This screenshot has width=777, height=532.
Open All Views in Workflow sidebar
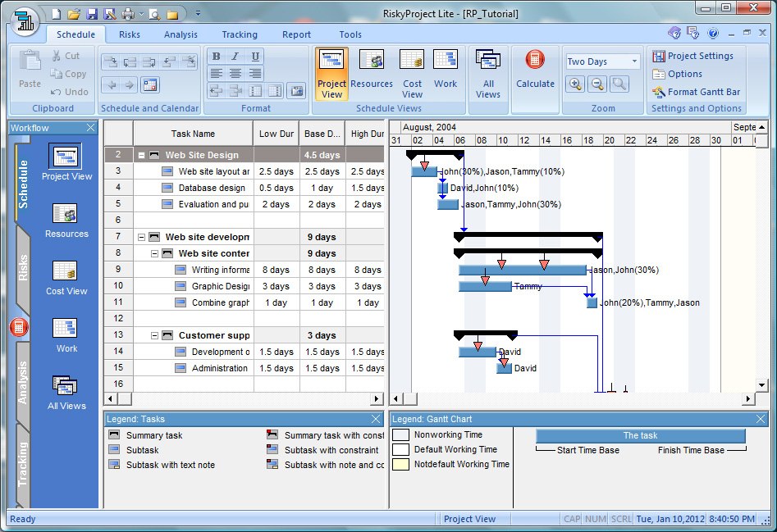coord(66,393)
